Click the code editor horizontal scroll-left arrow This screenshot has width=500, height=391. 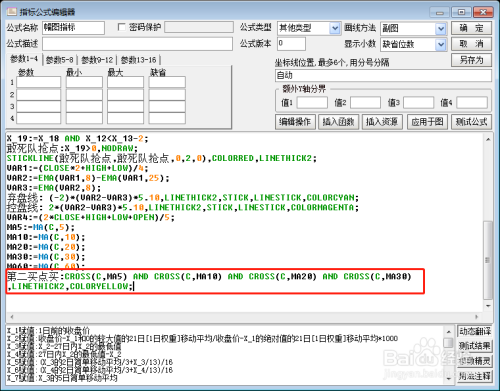[x=12, y=317]
